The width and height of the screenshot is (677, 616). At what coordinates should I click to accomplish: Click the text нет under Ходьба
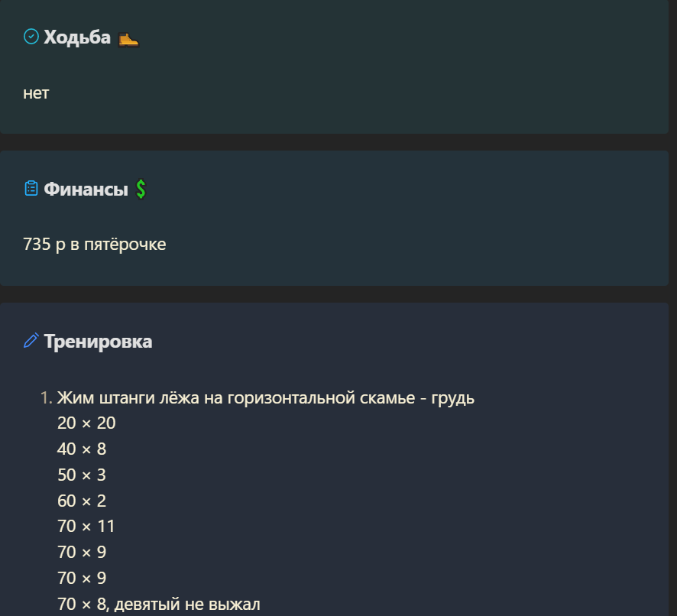tap(36, 93)
